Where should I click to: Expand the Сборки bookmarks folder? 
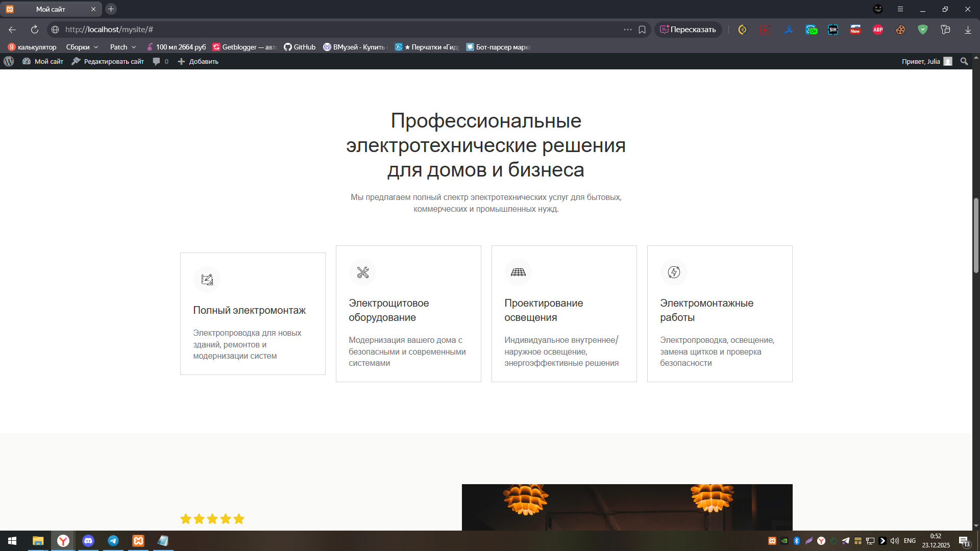82,47
